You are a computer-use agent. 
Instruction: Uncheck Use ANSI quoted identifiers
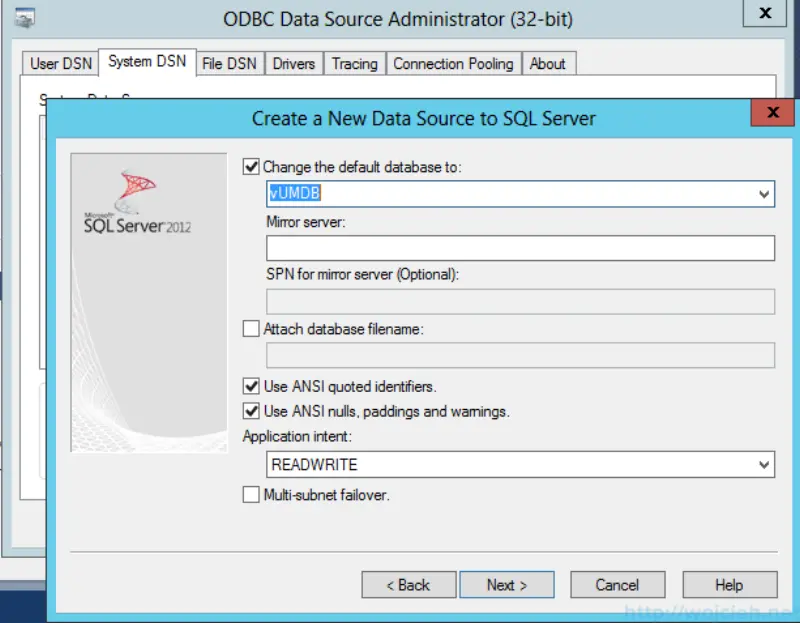click(x=251, y=386)
